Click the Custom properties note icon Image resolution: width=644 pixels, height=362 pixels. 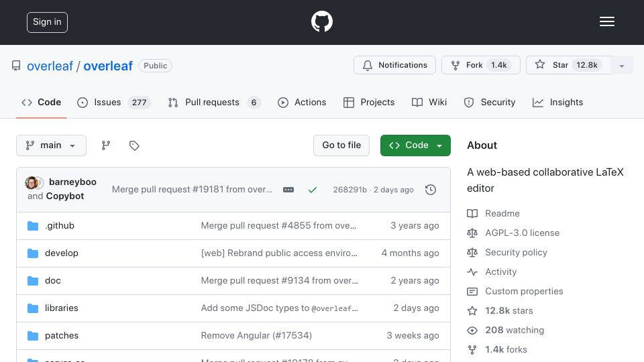pos(472,292)
